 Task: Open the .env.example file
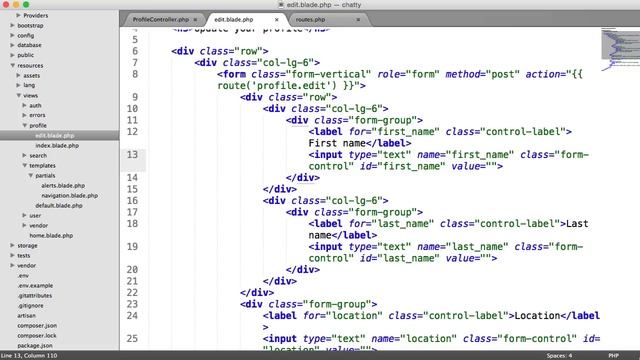click(35, 286)
